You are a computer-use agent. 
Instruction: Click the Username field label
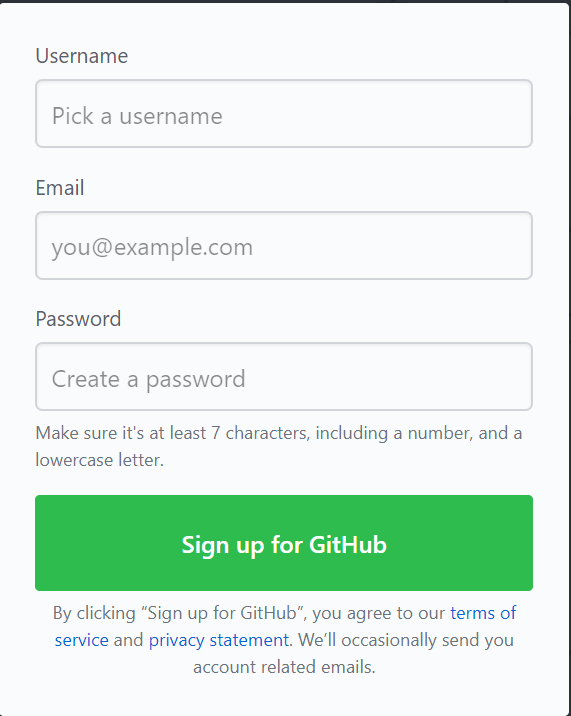coord(82,56)
